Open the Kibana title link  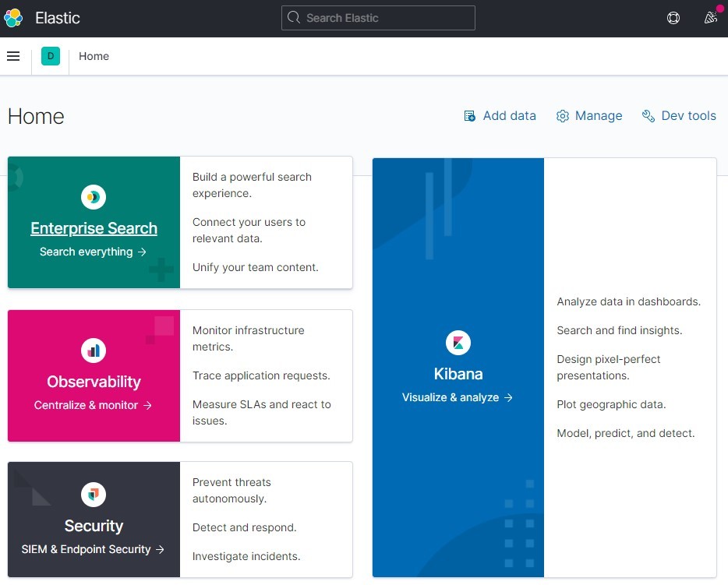tap(458, 374)
